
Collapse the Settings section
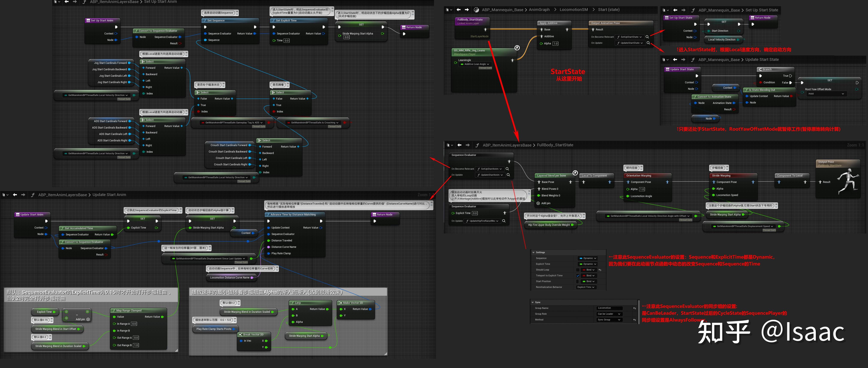point(533,253)
